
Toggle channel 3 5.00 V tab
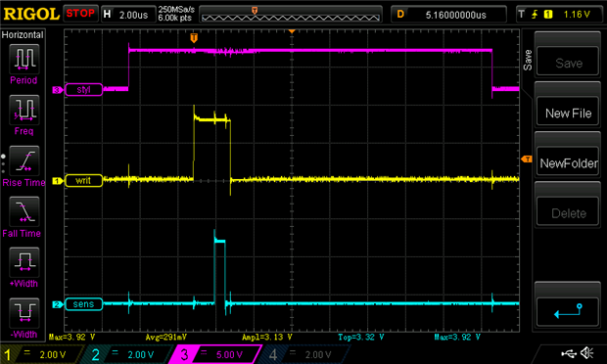pyautogui.click(x=216, y=354)
